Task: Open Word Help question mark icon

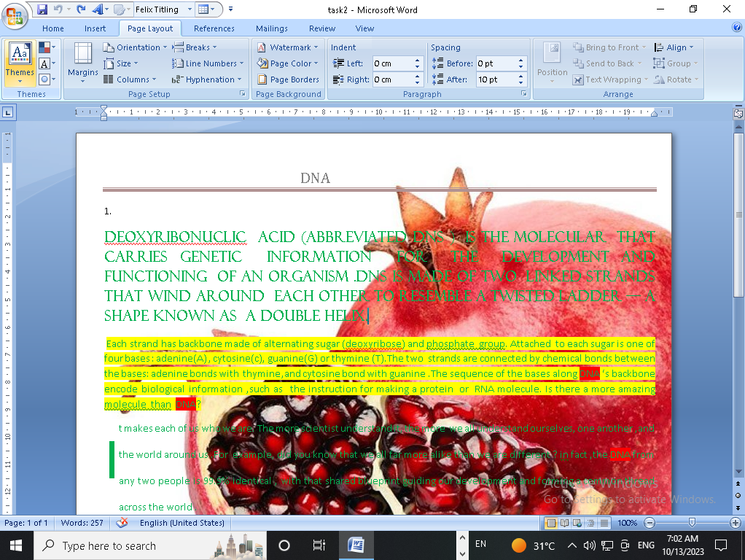Action: (x=736, y=28)
